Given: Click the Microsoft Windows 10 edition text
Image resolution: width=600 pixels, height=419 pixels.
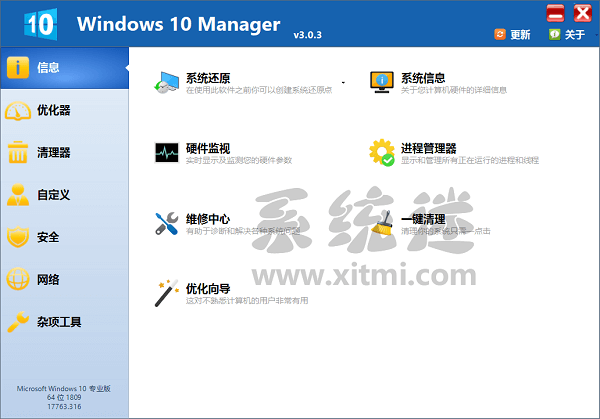Looking at the screenshot, I should point(64,389).
